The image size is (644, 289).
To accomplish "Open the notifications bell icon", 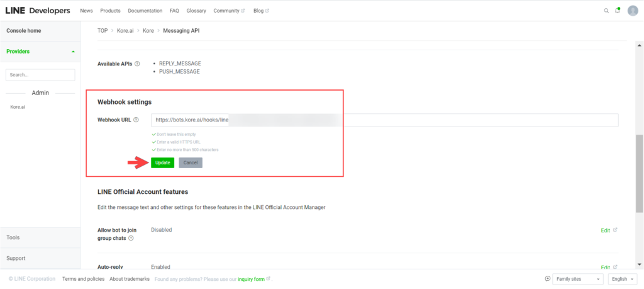I will click(617, 11).
